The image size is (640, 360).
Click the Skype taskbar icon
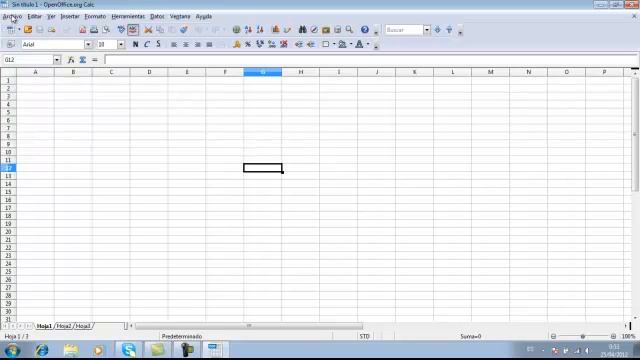pos(129,350)
